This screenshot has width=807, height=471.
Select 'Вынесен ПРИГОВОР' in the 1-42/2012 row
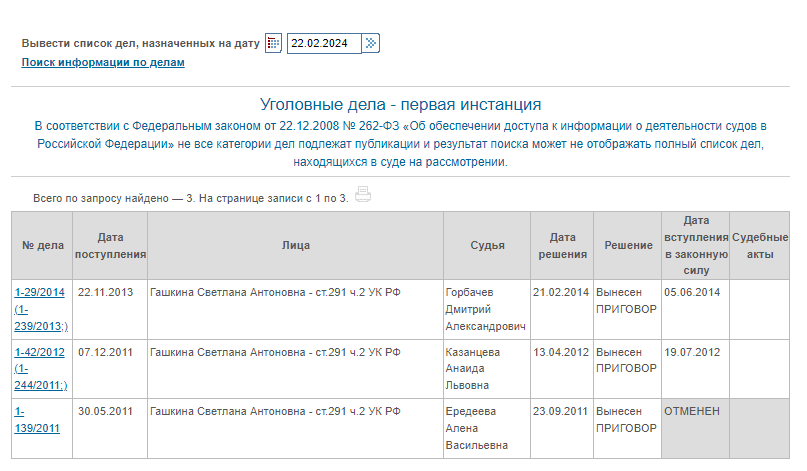[626, 360]
